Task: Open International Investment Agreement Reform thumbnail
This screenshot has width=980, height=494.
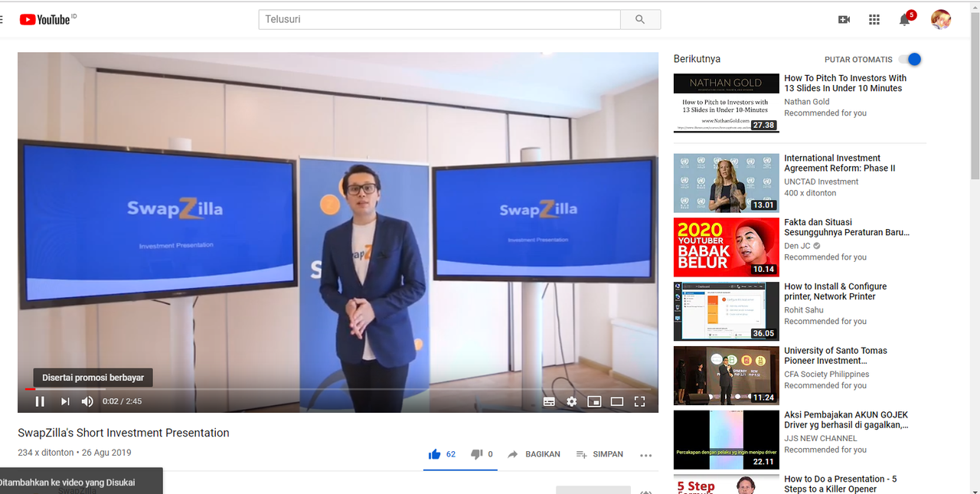Action: coord(727,183)
